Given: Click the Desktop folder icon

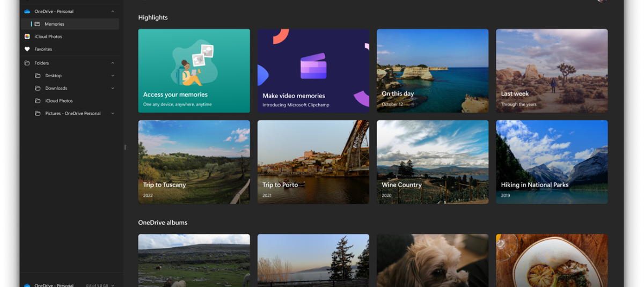Looking at the screenshot, I should (x=38, y=76).
